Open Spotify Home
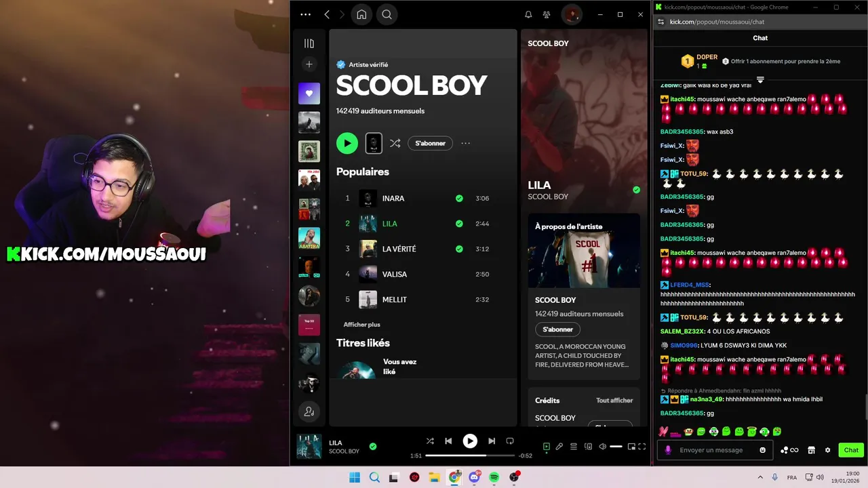The height and width of the screenshot is (488, 868). 361,14
